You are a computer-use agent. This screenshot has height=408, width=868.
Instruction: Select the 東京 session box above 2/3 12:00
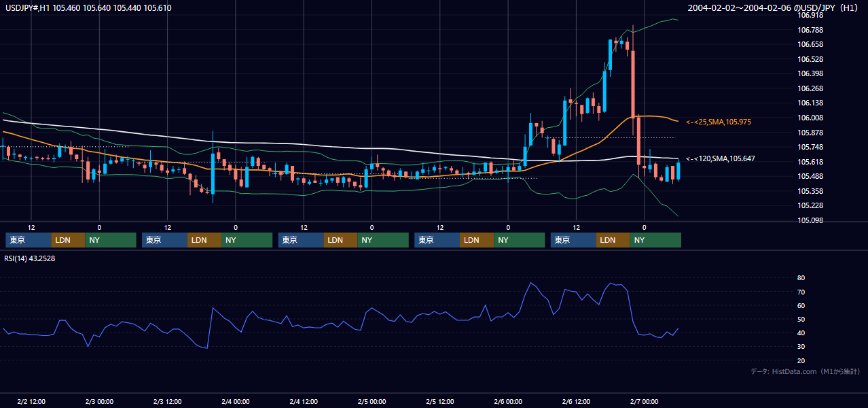(165, 240)
